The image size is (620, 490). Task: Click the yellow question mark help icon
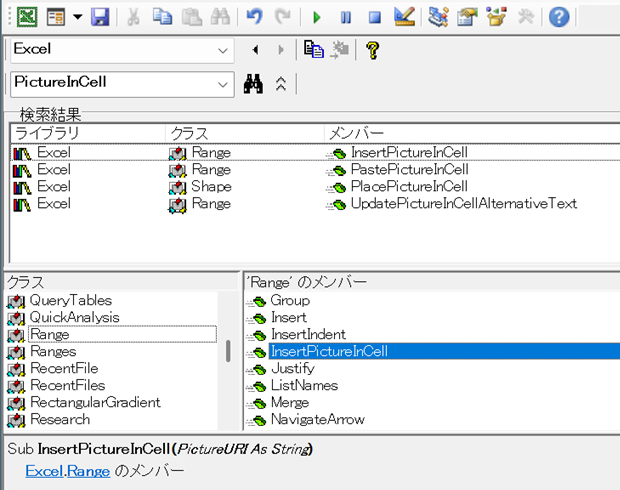pos(372,50)
